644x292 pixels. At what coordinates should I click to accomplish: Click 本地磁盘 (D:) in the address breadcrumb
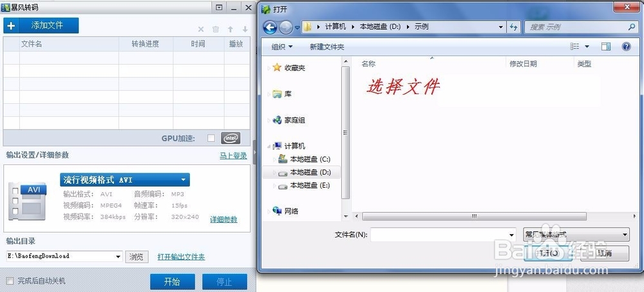click(x=380, y=26)
